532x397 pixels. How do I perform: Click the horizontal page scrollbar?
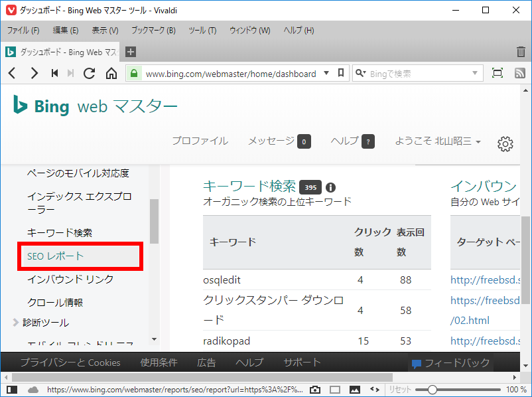[x=202, y=377]
